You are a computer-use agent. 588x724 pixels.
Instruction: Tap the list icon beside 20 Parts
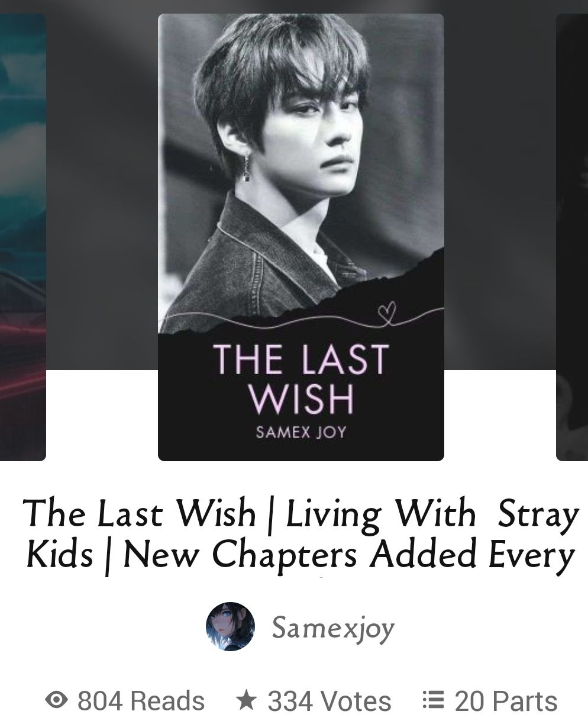(x=434, y=700)
